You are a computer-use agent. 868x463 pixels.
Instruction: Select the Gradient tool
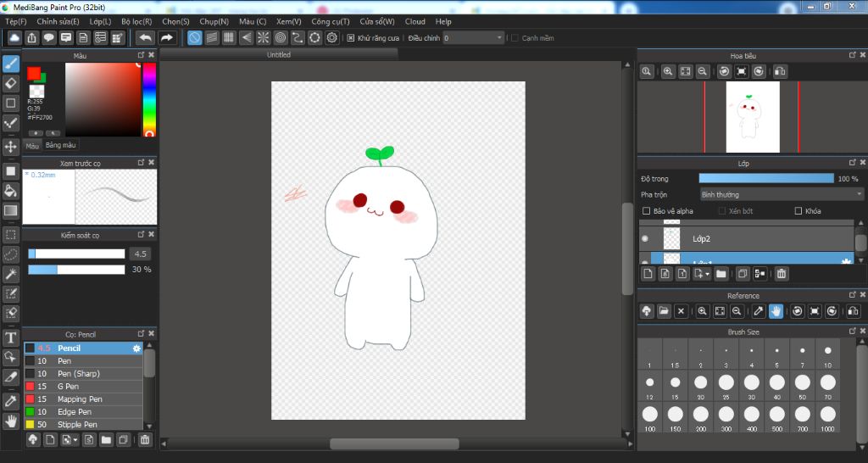tap(10, 210)
